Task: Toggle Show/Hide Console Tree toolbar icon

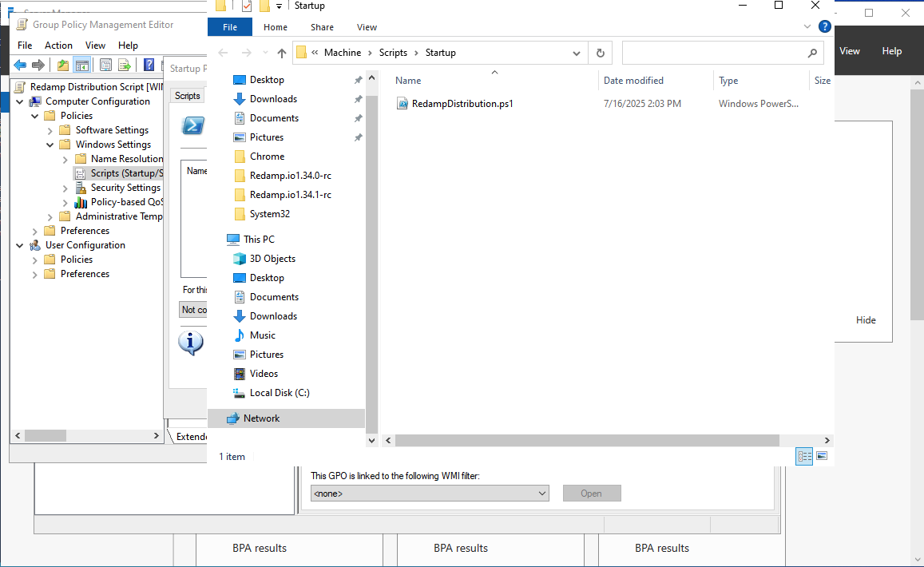Action: 81,65
